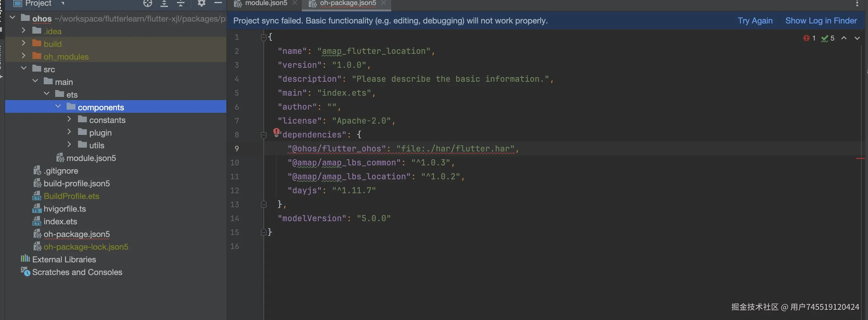This screenshot has width=868, height=320.
Task: Hide the Project panel with the minus icon
Action: click(x=218, y=3)
